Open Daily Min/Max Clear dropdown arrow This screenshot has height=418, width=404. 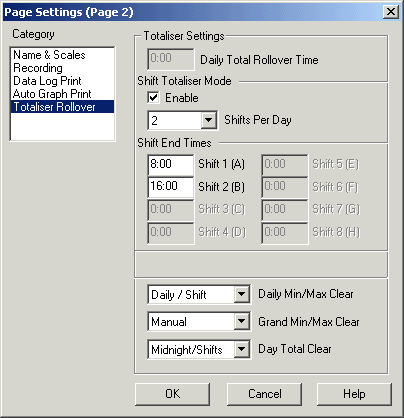(x=241, y=294)
